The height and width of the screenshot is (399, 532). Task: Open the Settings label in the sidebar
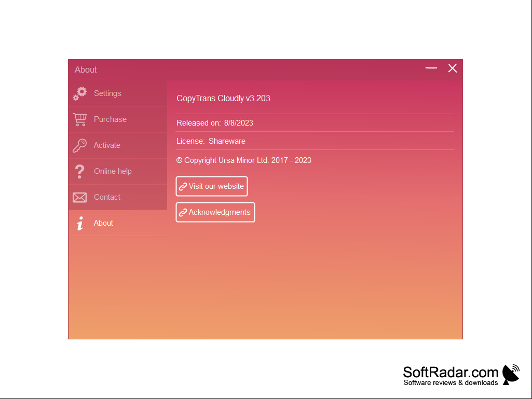pyautogui.click(x=107, y=93)
